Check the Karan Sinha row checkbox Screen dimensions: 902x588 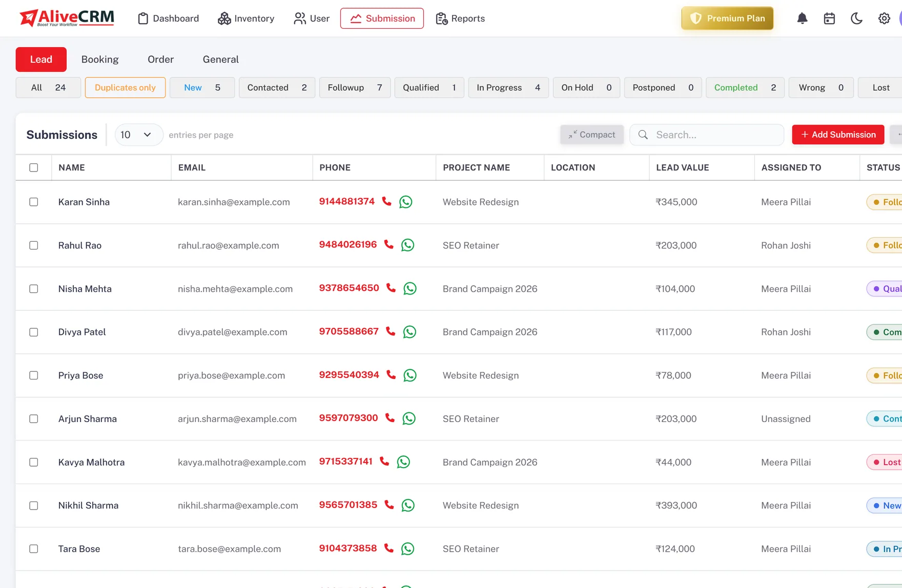(34, 202)
